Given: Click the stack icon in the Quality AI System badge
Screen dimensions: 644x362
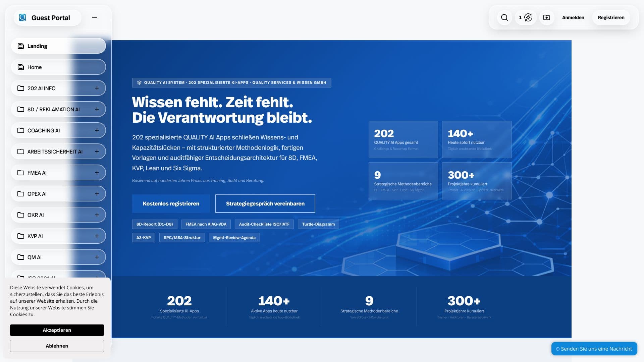Looking at the screenshot, I should 139,82.
